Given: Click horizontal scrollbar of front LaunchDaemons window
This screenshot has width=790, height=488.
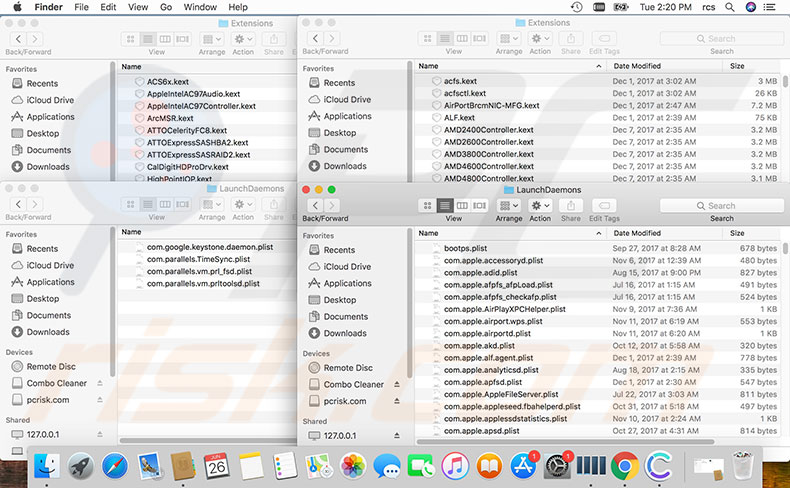Looking at the screenshot, I should [x=565, y=442].
